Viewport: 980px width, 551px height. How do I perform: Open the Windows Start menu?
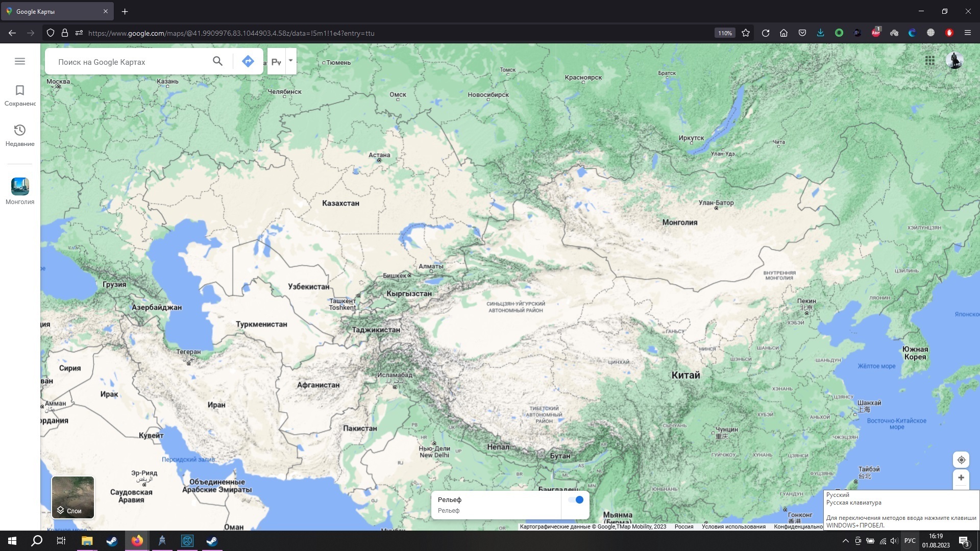[x=12, y=541]
